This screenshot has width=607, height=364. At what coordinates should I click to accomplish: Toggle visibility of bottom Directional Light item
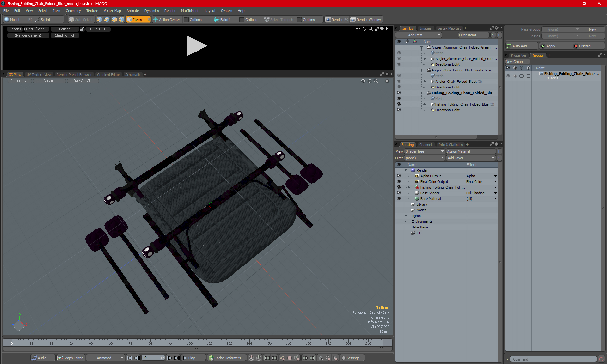pyautogui.click(x=399, y=110)
